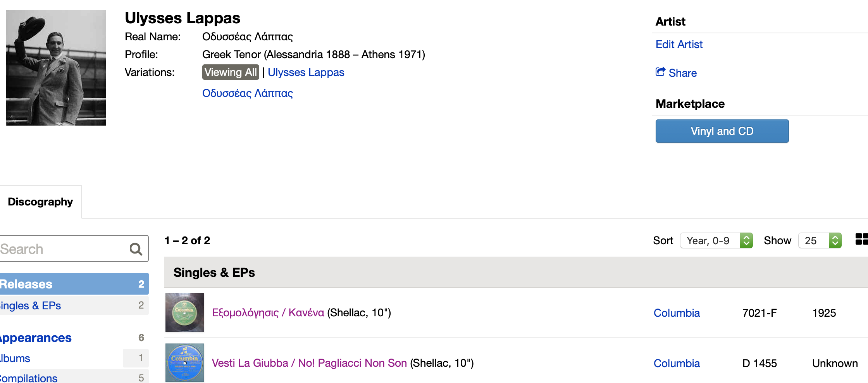Toggle Viewing All variations
Image resolution: width=868 pixels, height=383 pixels.
(231, 72)
